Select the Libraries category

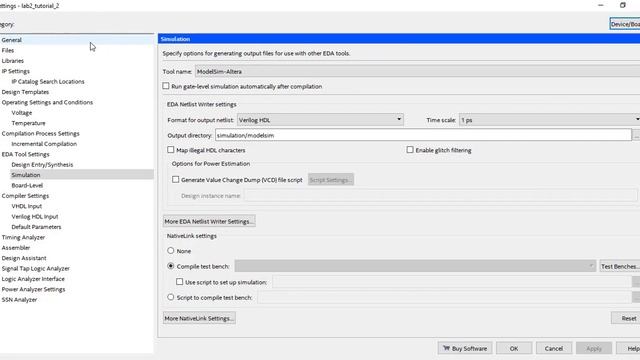[x=13, y=61]
